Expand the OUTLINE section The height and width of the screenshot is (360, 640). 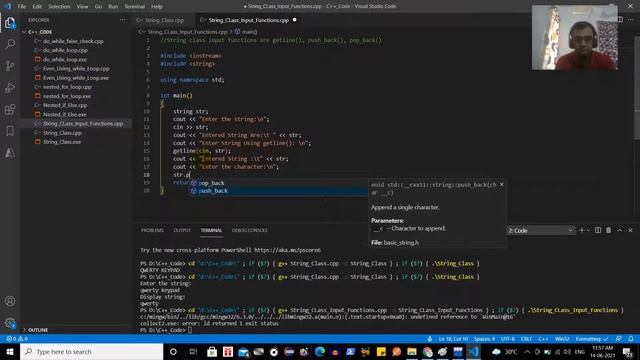37,329
